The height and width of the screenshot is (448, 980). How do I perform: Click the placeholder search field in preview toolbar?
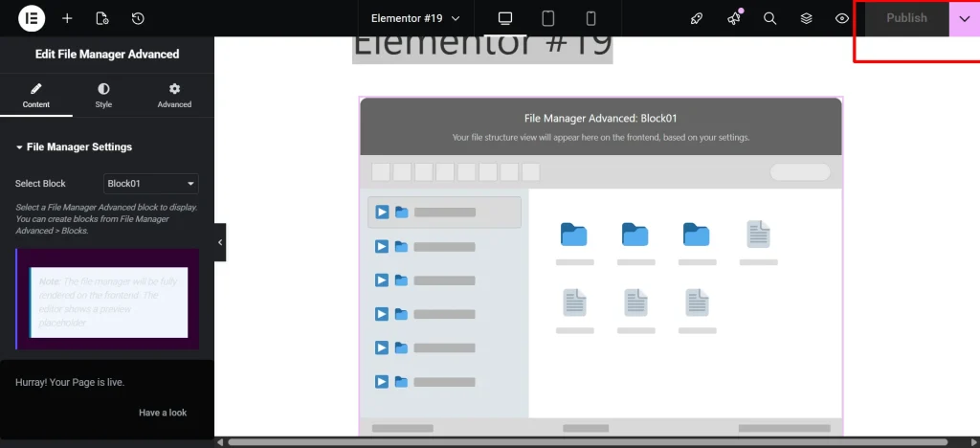800,171
